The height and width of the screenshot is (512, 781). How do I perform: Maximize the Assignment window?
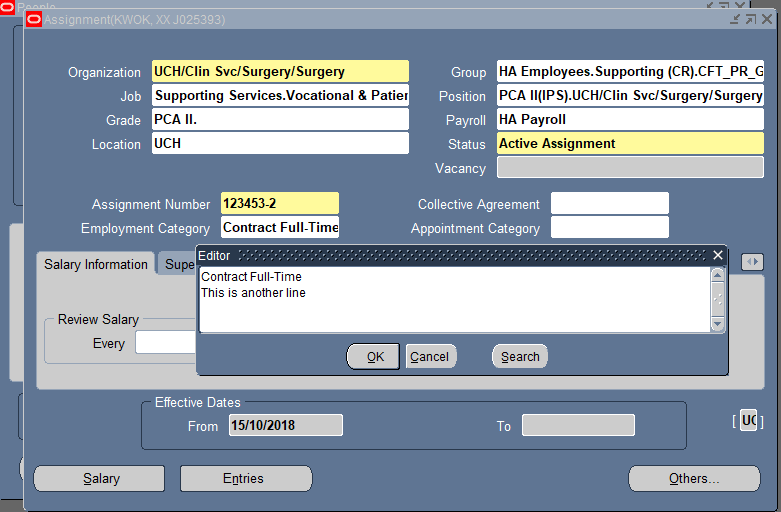point(751,19)
